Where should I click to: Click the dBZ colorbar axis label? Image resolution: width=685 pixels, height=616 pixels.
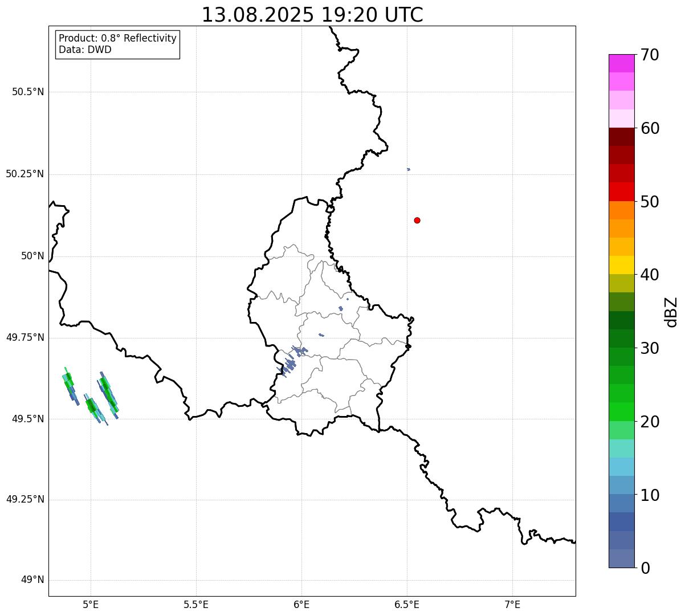[671, 312]
